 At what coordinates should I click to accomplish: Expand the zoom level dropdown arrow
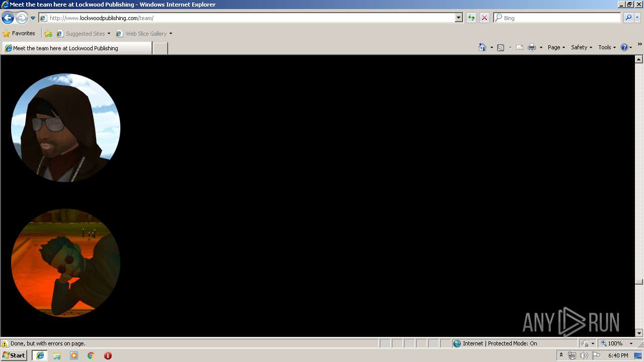click(631, 344)
